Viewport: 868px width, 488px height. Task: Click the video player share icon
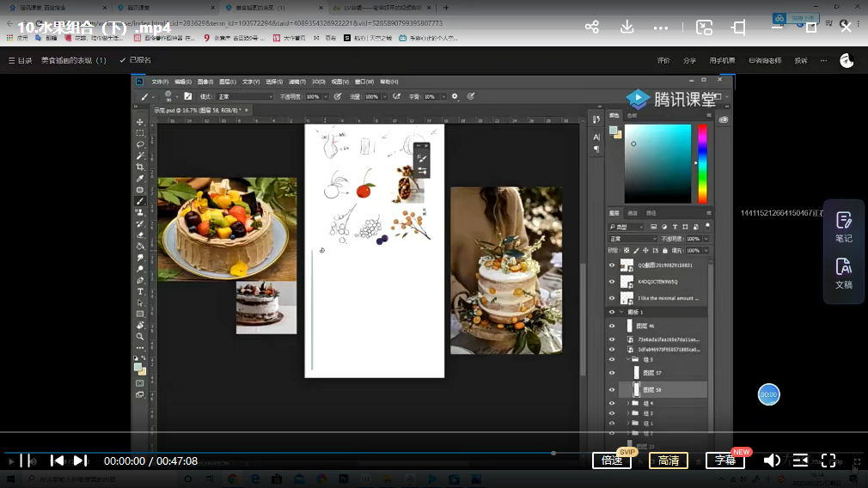[592, 27]
